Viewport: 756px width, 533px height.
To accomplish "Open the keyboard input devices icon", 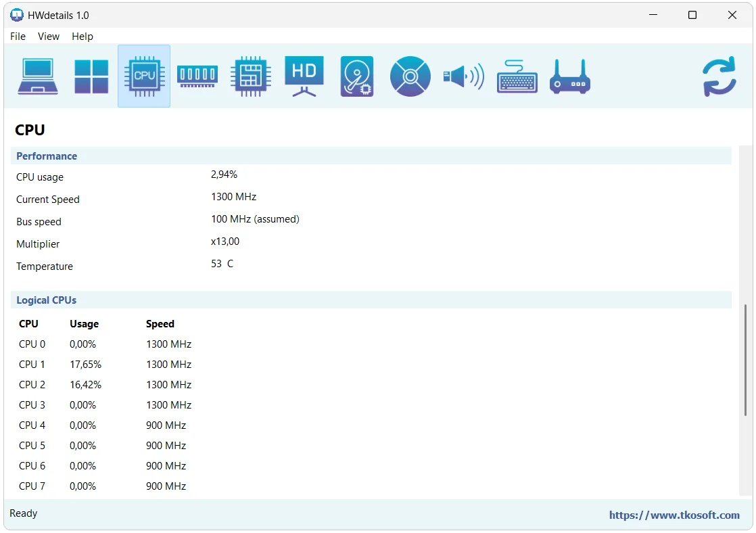I will click(x=517, y=76).
